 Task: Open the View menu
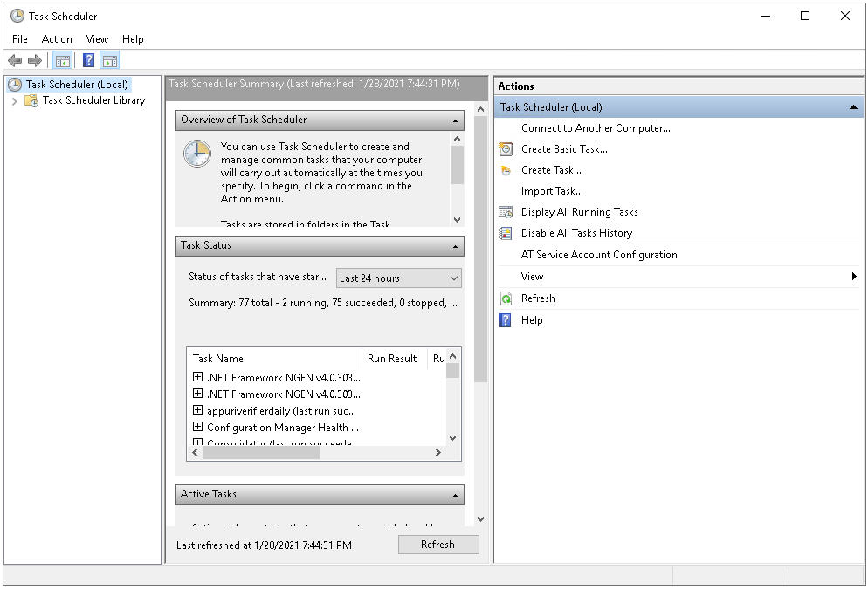click(97, 39)
